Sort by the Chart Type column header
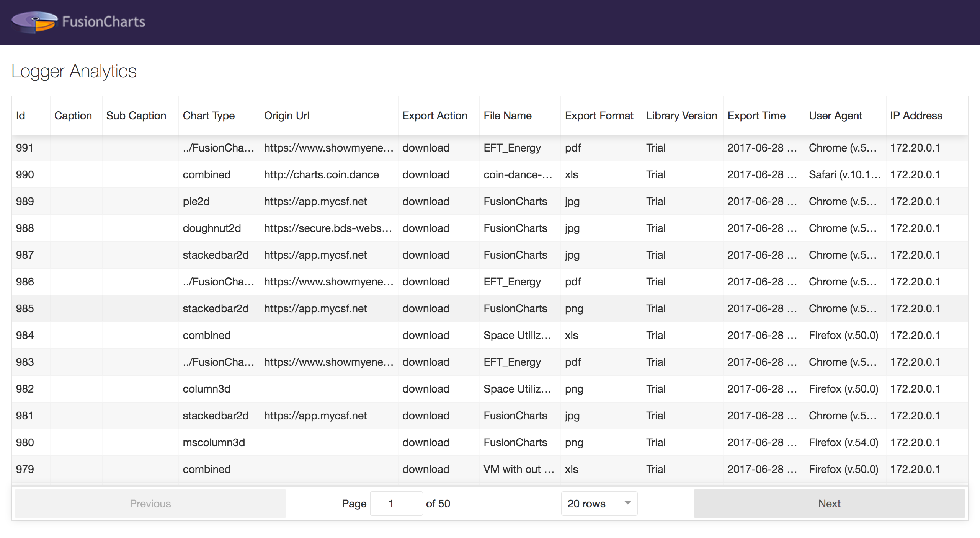The height and width of the screenshot is (538, 980). [209, 116]
